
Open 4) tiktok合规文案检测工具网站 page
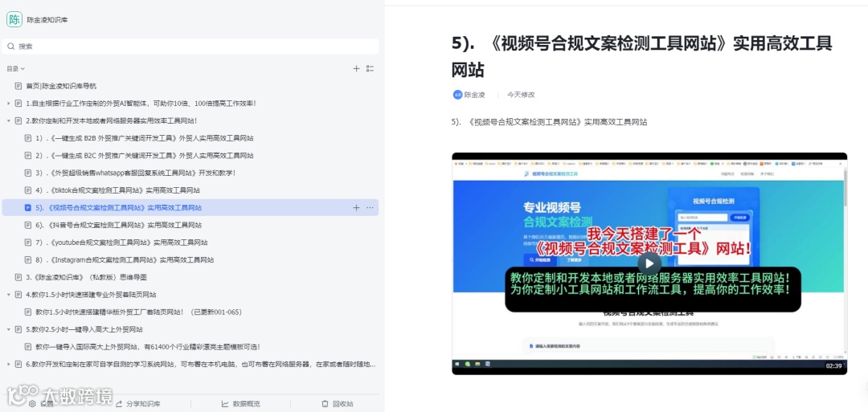click(x=117, y=190)
